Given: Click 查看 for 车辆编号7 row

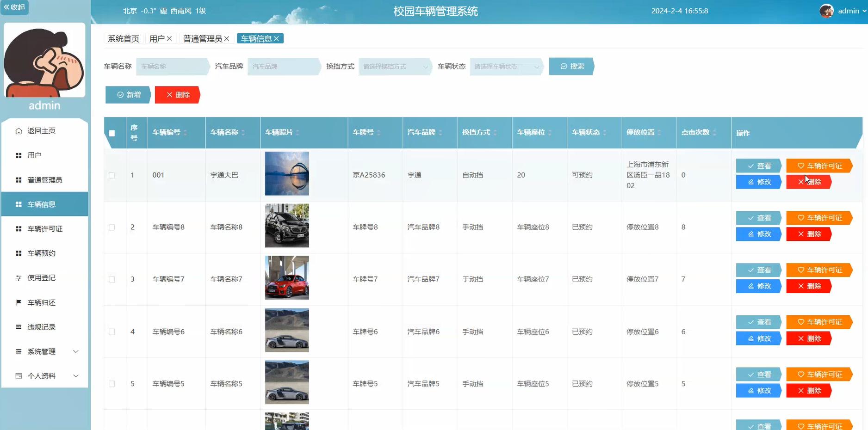Looking at the screenshot, I should click(x=759, y=270).
